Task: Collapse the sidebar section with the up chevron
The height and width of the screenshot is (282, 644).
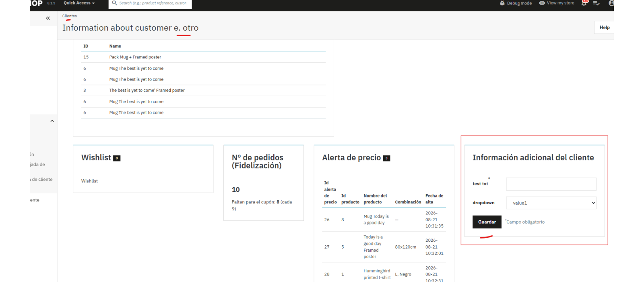Action: (x=52, y=121)
